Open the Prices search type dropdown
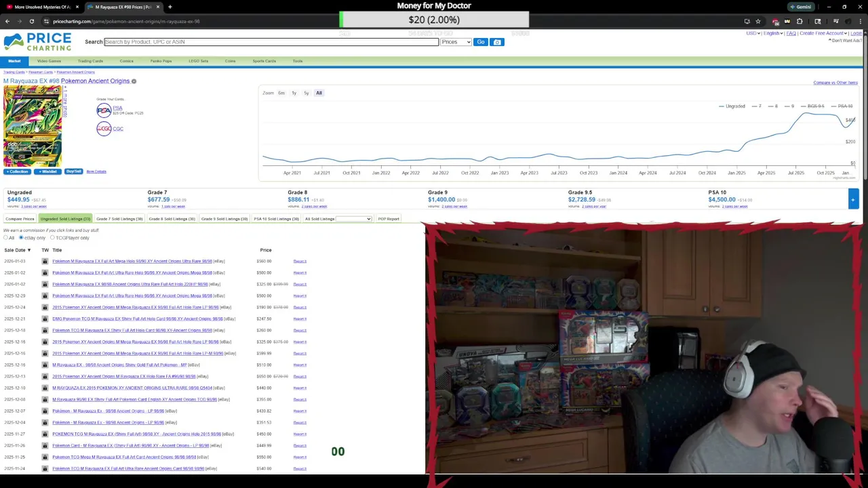This screenshot has width=868, height=488. [456, 42]
